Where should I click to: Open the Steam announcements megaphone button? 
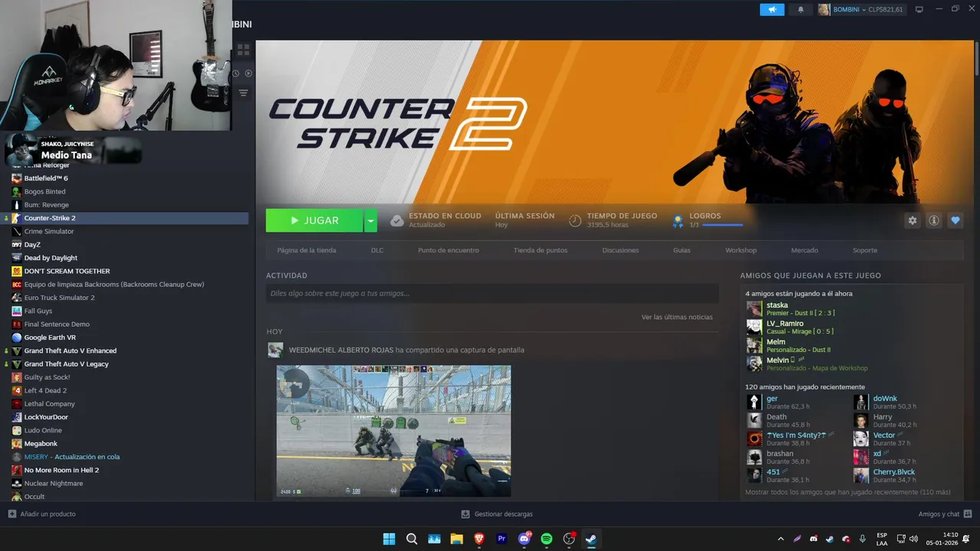pyautogui.click(x=772, y=9)
